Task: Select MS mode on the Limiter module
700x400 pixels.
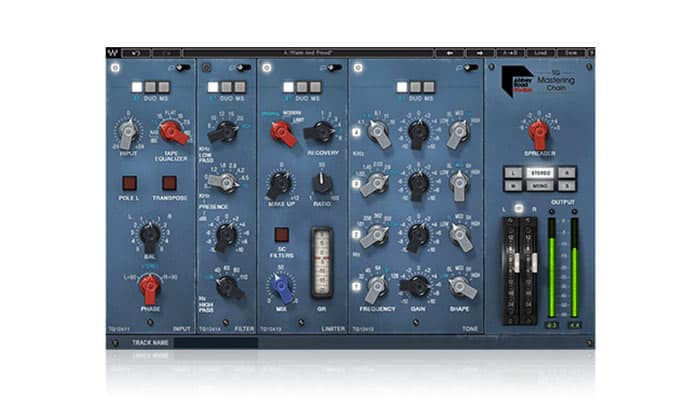Action: (x=316, y=87)
